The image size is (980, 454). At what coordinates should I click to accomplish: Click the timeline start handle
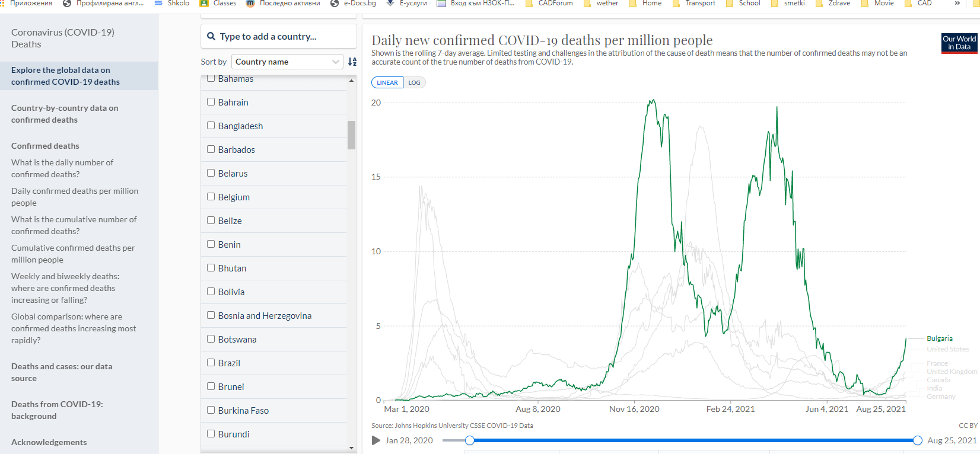coord(470,440)
